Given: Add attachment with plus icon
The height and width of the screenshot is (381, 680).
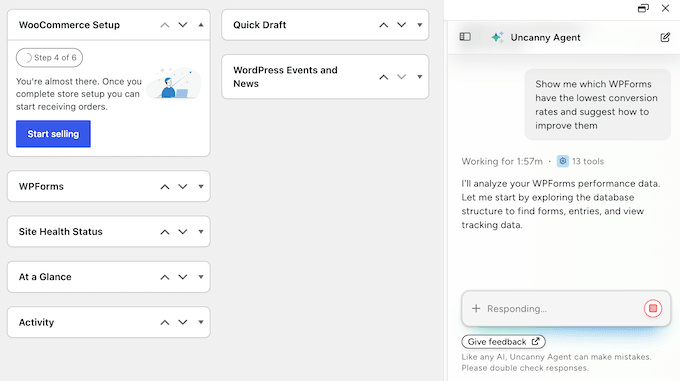Looking at the screenshot, I should (476, 309).
